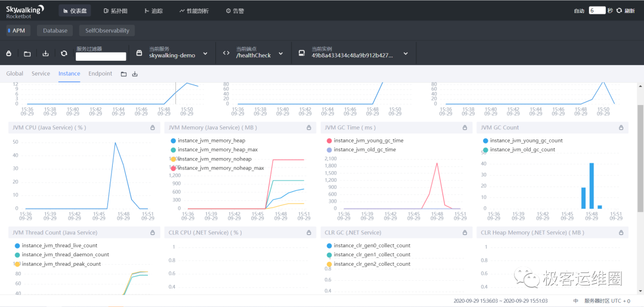
Task: Switch to the Endpoint tab
Action: [100, 74]
